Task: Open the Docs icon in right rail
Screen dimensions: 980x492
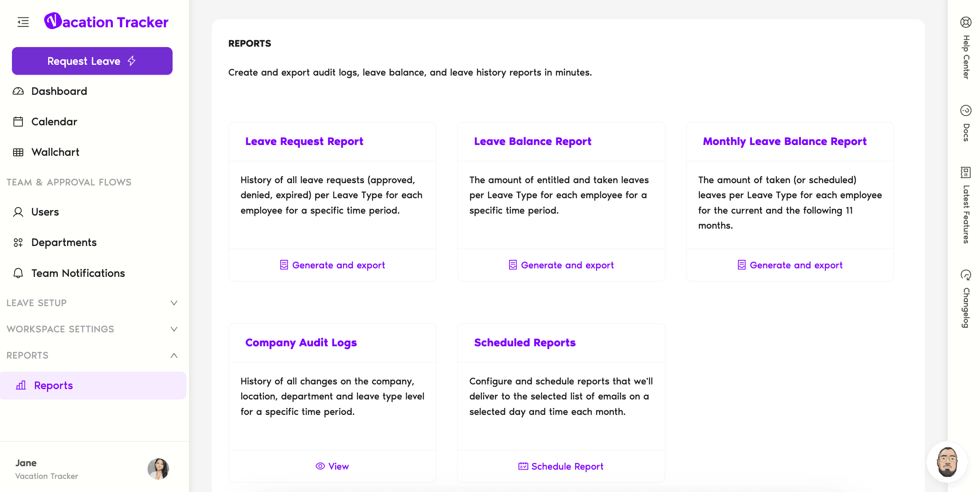Action: click(x=965, y=111)
